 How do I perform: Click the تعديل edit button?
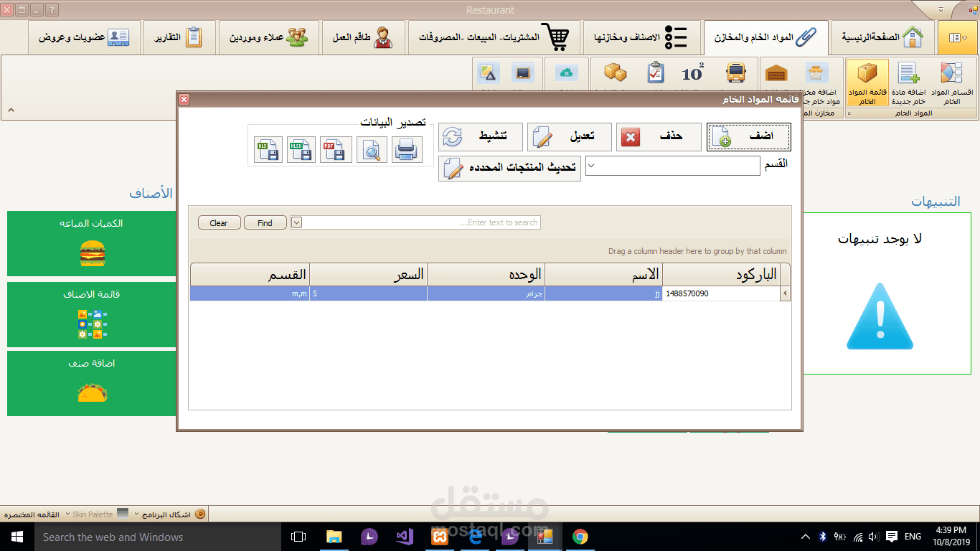coord(570,136)
